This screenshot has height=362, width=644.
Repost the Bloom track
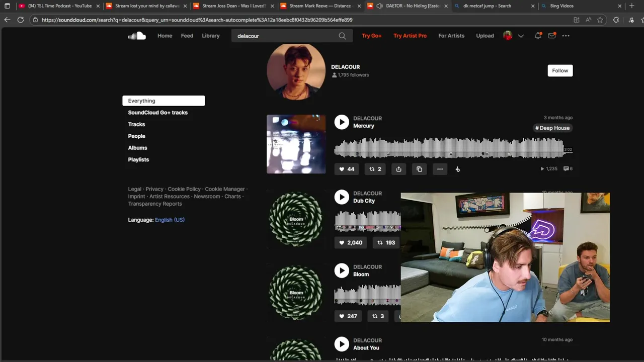coord(377,316)
